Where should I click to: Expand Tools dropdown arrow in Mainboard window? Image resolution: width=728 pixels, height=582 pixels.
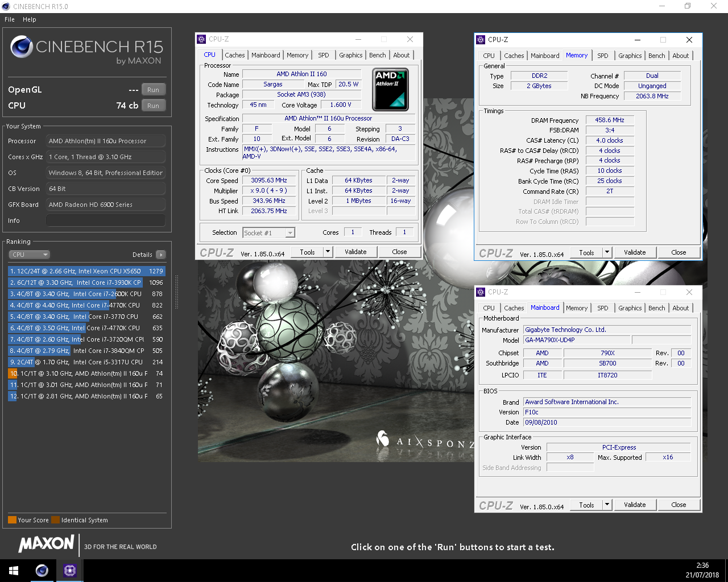tap(607, 505)
